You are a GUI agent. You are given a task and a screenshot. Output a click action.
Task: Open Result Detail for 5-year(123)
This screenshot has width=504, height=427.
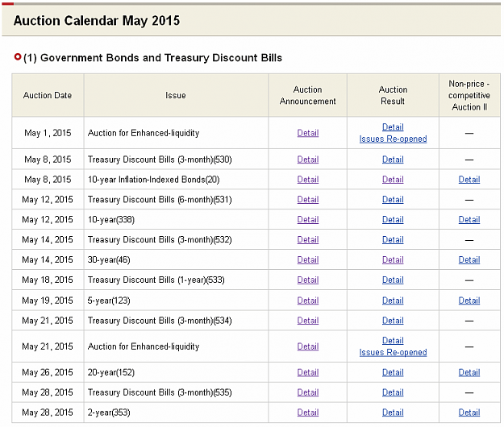[393, 301]
